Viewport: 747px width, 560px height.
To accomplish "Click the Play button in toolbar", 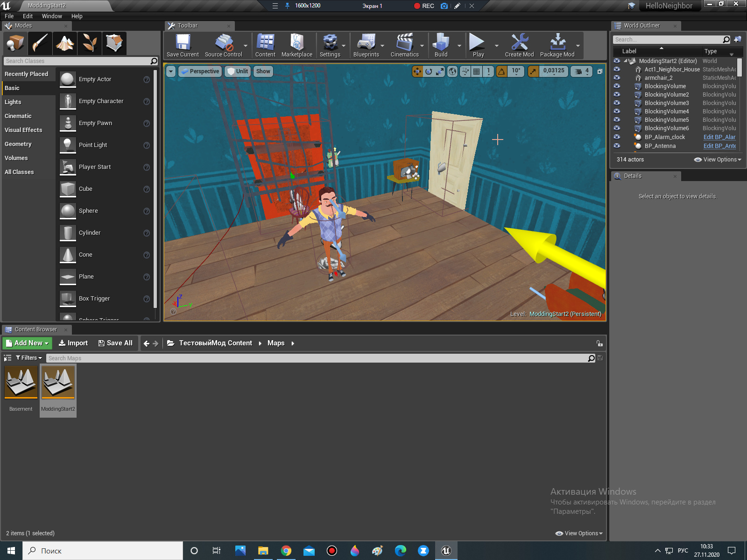I will click(x=478, y=46).
